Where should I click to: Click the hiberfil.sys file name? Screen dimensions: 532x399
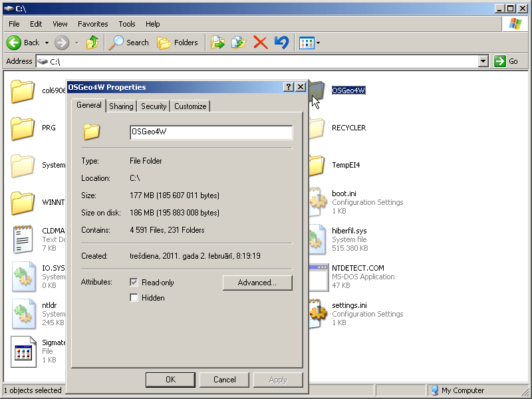349,231
